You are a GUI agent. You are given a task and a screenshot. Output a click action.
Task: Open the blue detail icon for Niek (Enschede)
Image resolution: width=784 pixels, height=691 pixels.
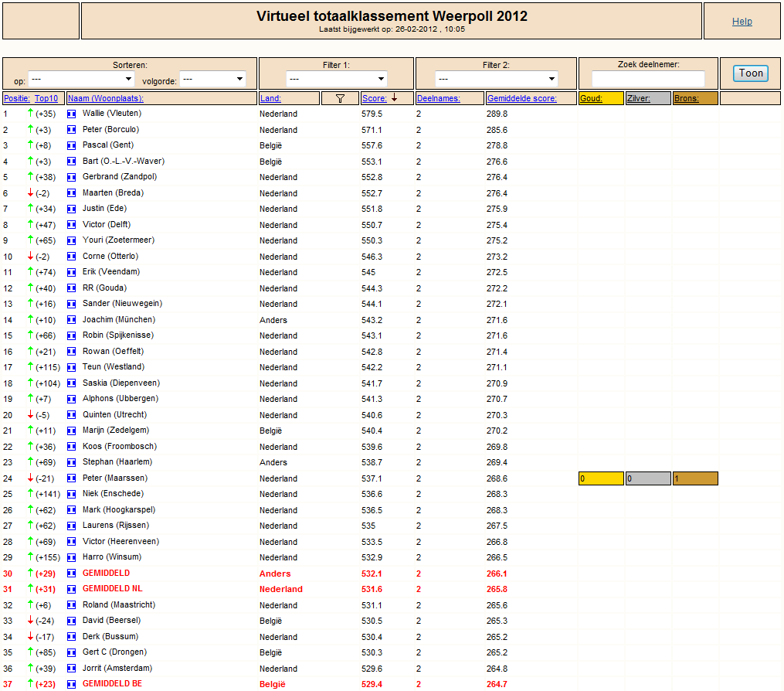pos(72,494)
